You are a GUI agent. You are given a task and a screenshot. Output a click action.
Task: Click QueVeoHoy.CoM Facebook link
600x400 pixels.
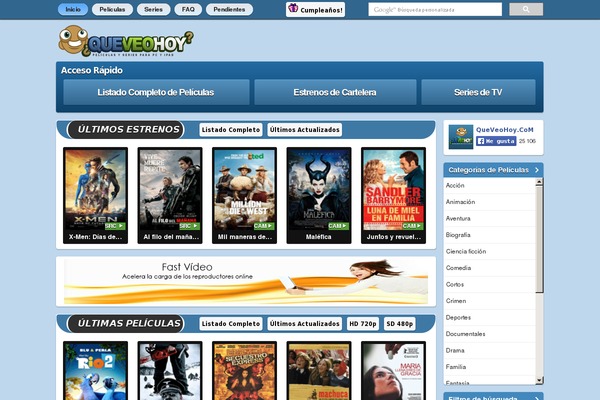(x=504, y=129)
